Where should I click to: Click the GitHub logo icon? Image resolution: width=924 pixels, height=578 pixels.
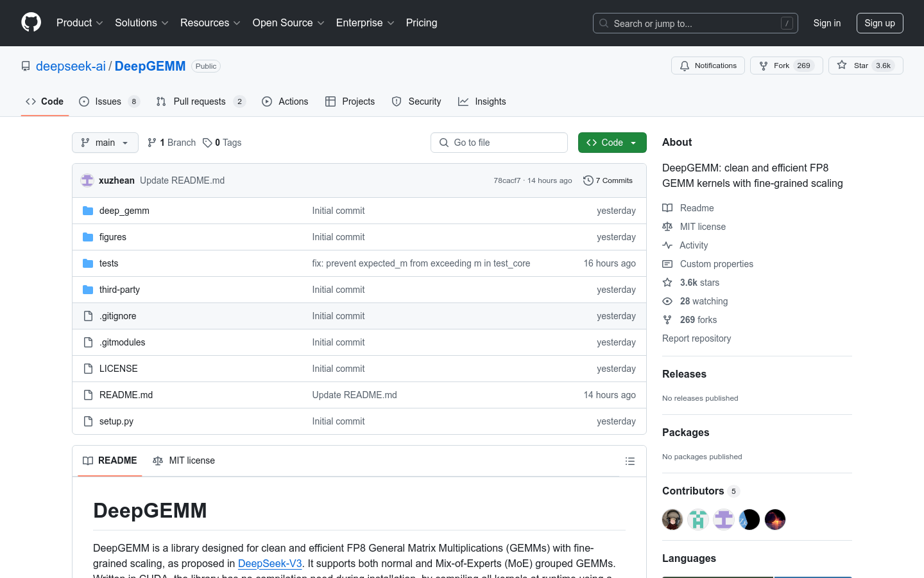(x=31, y=22)
